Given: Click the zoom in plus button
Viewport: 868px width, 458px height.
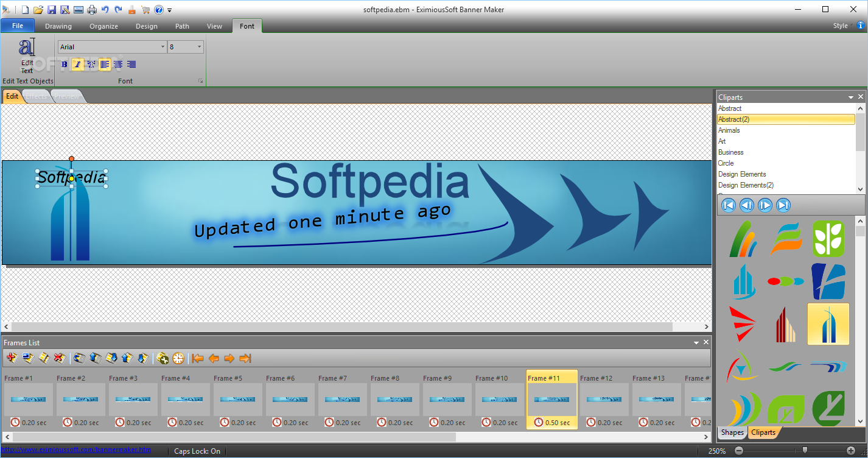Looking at the screenshot, I should point(851,451).
